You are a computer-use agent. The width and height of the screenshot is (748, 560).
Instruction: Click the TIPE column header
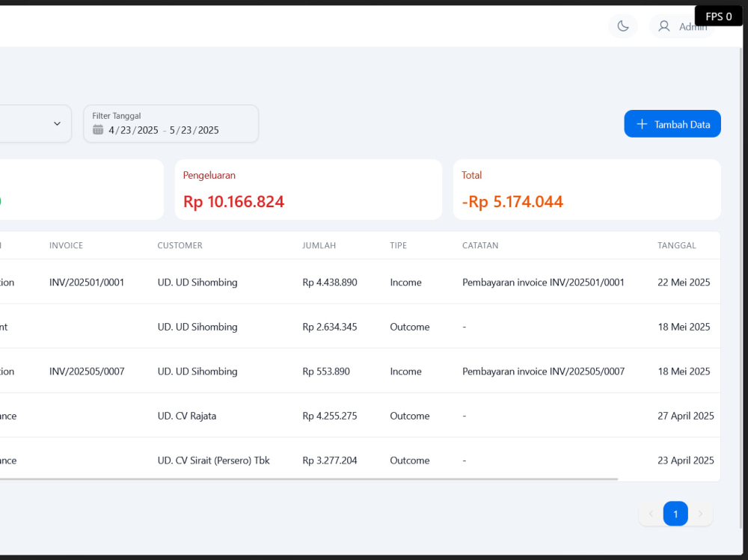pos(399,245)
